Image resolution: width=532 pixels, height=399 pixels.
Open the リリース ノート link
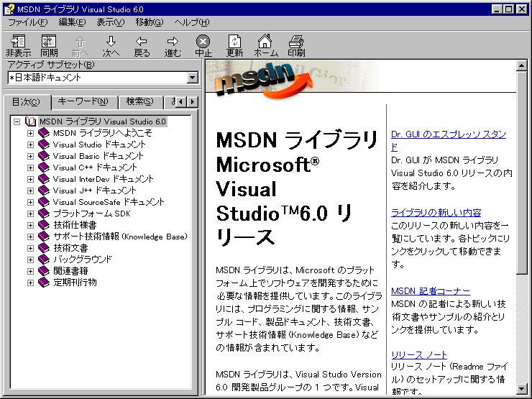click(419, 355)
